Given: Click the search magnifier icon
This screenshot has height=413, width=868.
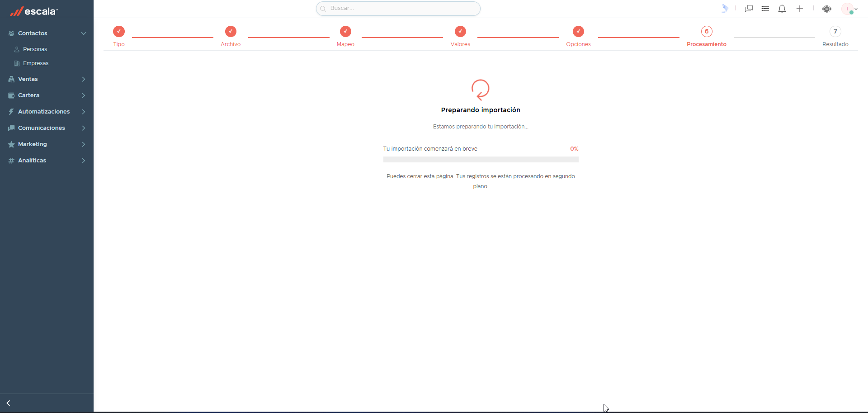Looking at the screenshot, I should (323, 9).
